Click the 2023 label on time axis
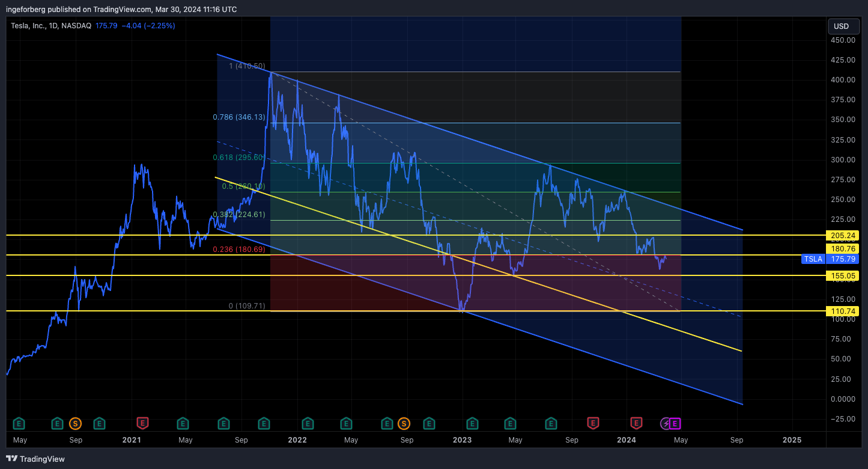The image size is (868, 469). coord(462,440)
